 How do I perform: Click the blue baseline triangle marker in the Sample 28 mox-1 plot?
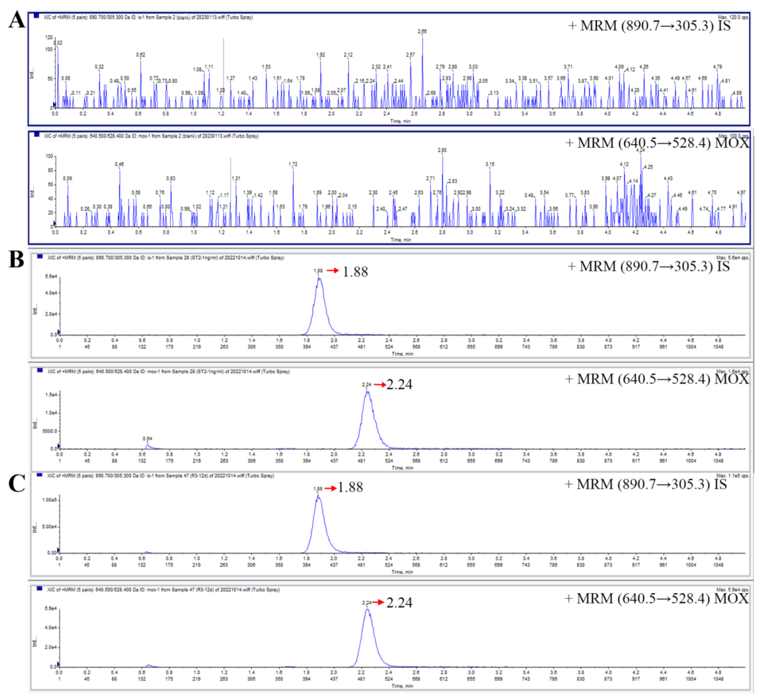tap(59, 446)
